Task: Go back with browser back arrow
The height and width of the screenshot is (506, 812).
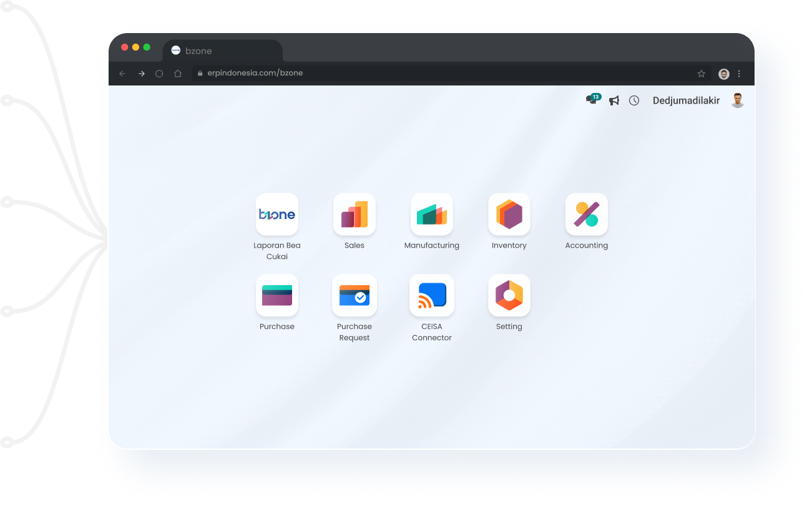Action: click(122, 74)
